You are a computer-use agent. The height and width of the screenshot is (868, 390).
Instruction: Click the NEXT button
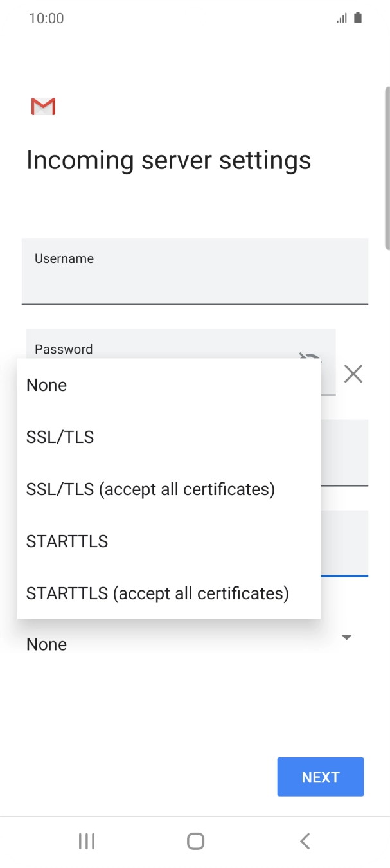point(320,777)
